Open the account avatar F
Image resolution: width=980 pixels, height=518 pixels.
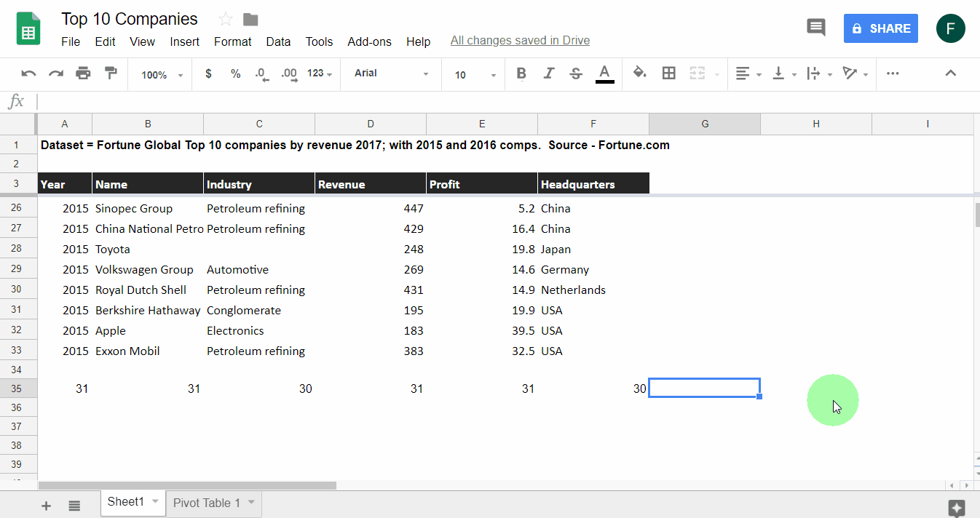(x=951, y=28)
